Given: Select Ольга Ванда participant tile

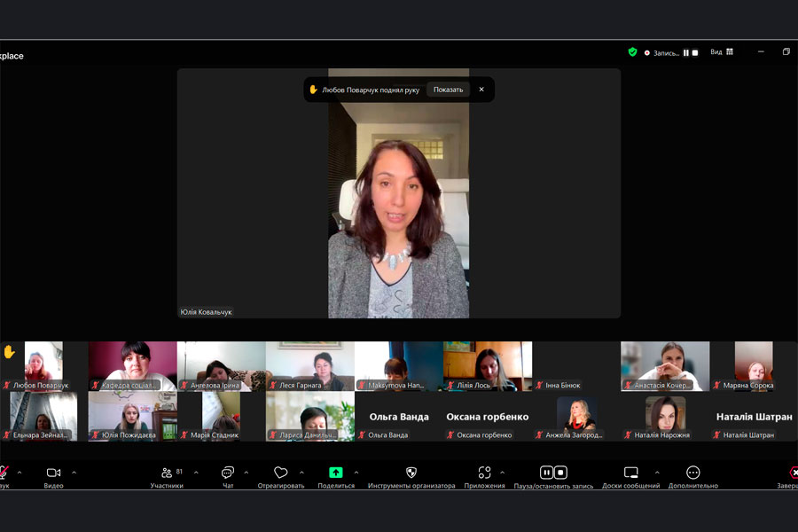Looking at the screenshot, I should (398, 416).
